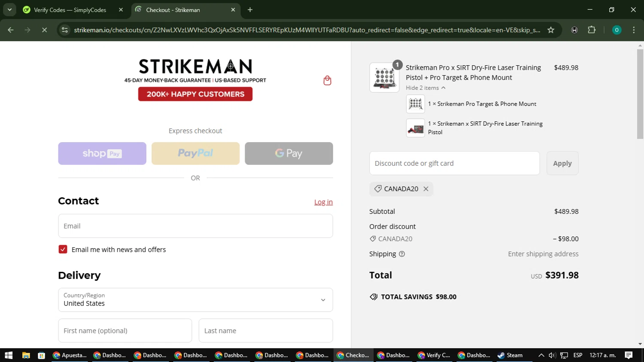This screenshot has width=644, height=362.
Task: Open the Windows Start menu
Action: tap(9, 355)
